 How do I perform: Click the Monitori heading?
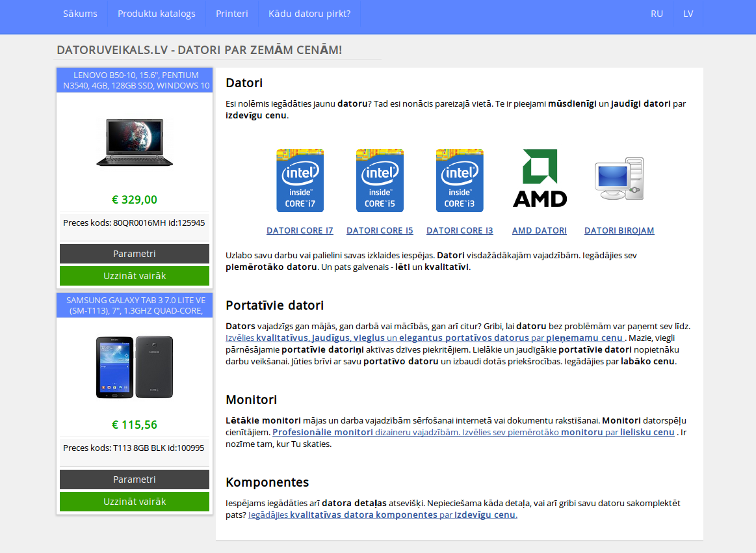pyautogui.click(x=251, y=400)
